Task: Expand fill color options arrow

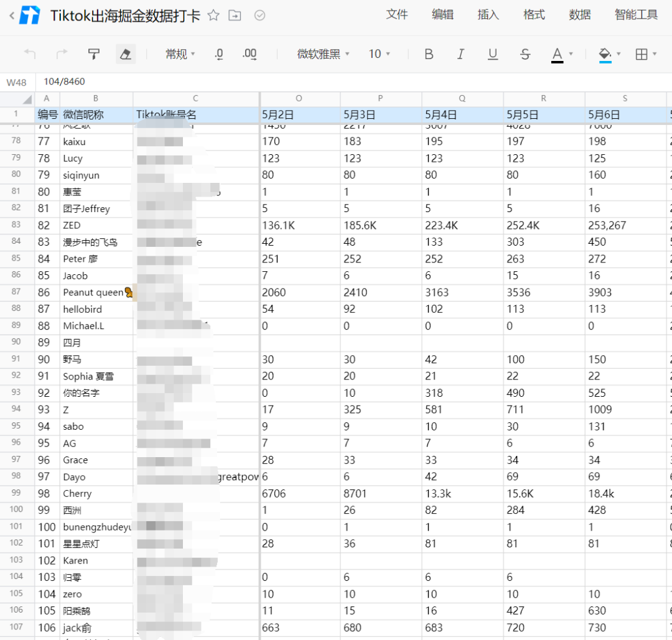Action: 618,54
